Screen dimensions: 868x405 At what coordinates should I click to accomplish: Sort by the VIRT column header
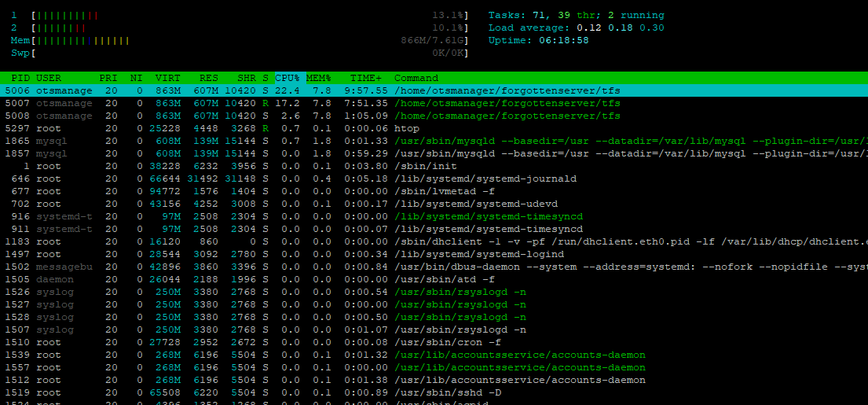168,78
